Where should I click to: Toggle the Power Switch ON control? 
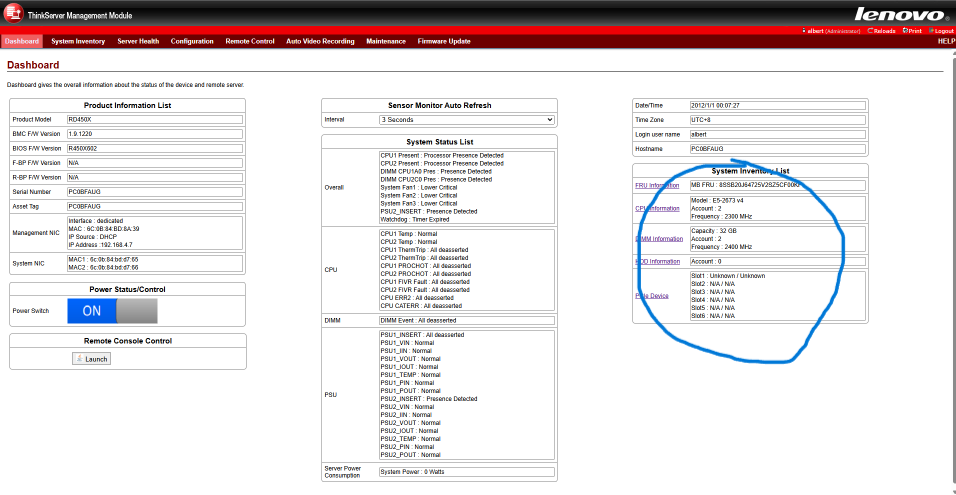tap(112, 311)
